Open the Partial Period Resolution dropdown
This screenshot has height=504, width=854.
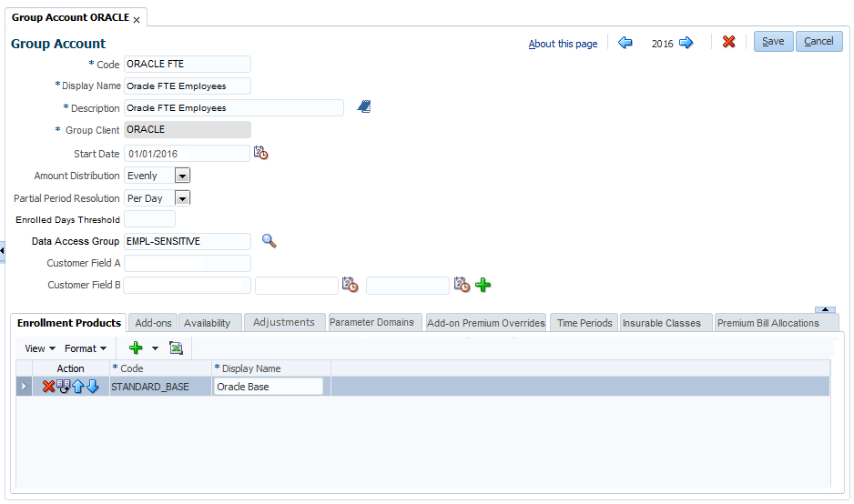pyautogui.click(x=182, y=198)
